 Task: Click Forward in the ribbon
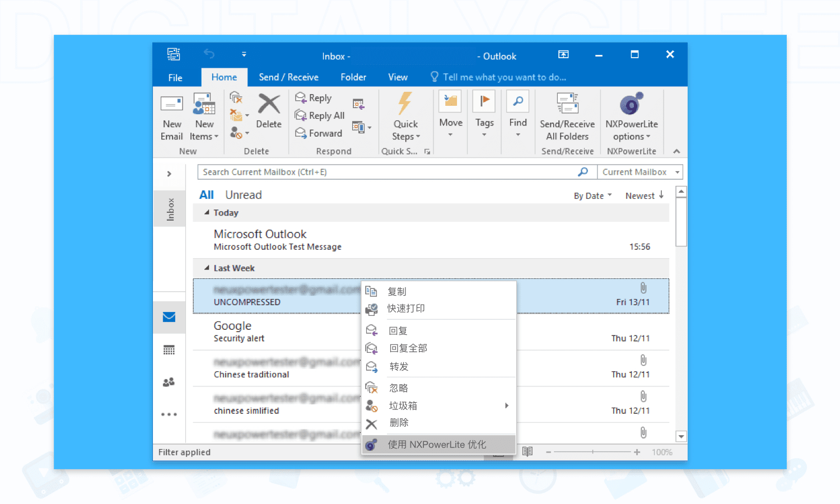[318, 133]
